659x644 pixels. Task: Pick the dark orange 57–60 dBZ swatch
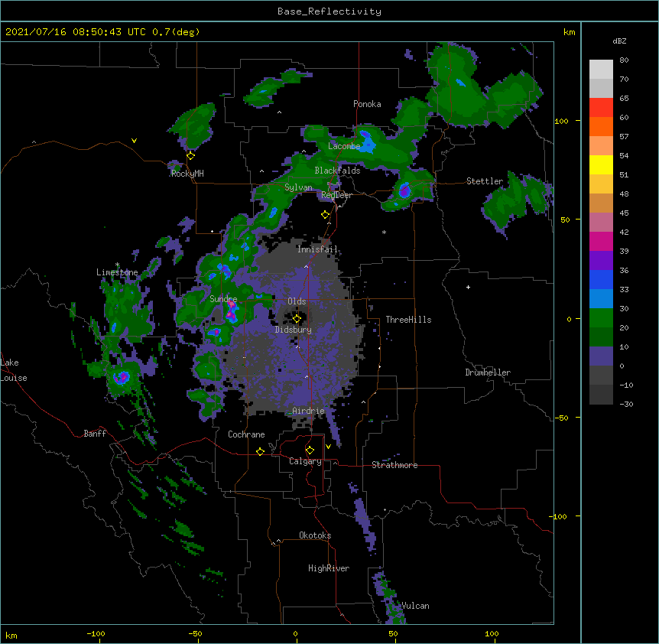601,126
